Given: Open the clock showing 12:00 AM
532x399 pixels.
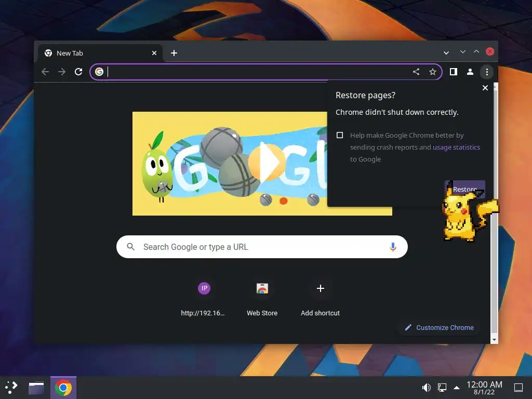Looking at the screenshot, I should point(484,388).
